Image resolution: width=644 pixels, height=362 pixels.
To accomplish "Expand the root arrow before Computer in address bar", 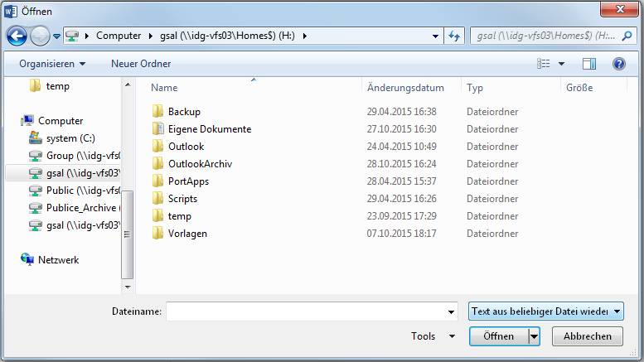I will [x=87, y=36].
